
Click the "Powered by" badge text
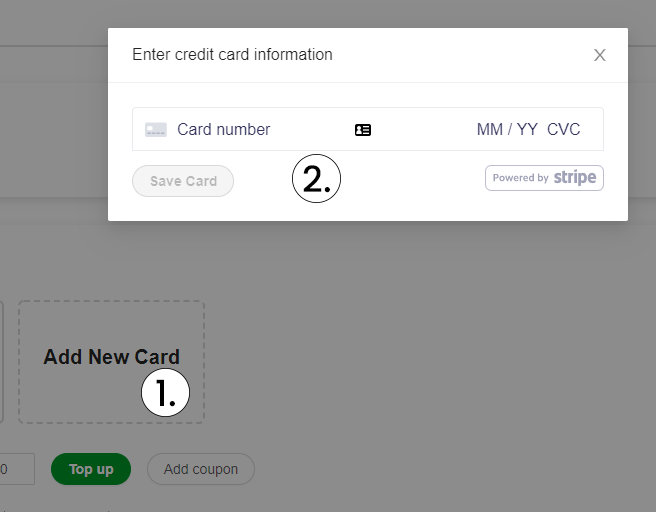click(520, 178)
